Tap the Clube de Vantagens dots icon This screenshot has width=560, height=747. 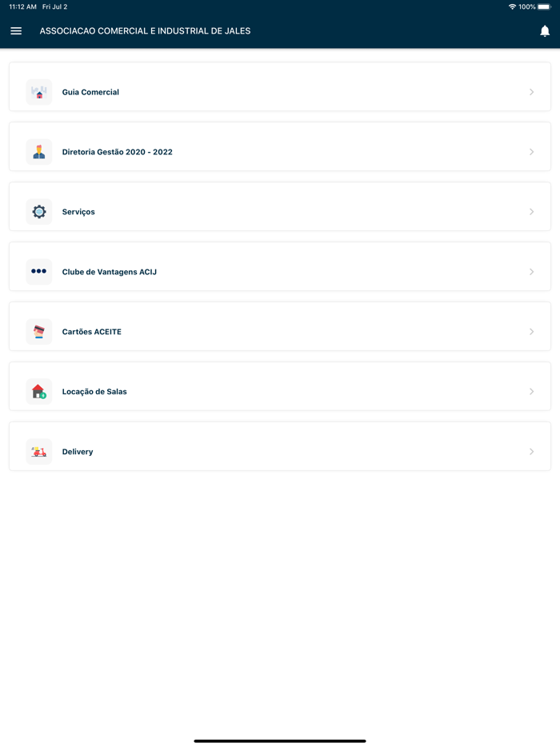pyautogui.click(x=39, y=272)
